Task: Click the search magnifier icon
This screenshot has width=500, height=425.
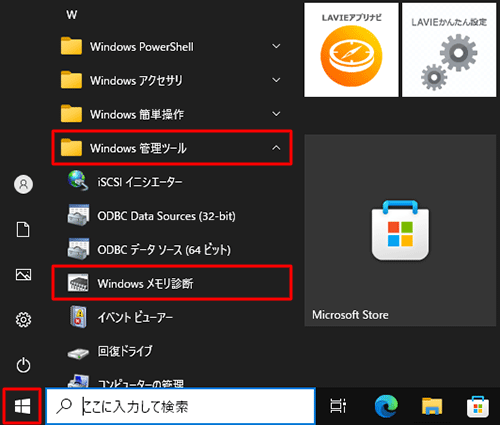Action: click(x=64, y=406)
